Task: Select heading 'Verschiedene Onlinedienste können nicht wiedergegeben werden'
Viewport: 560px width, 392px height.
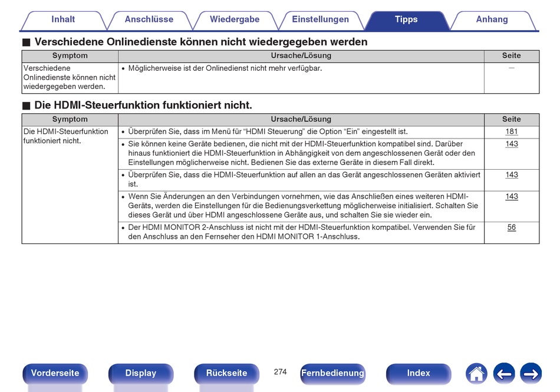Action: [200, 42]
